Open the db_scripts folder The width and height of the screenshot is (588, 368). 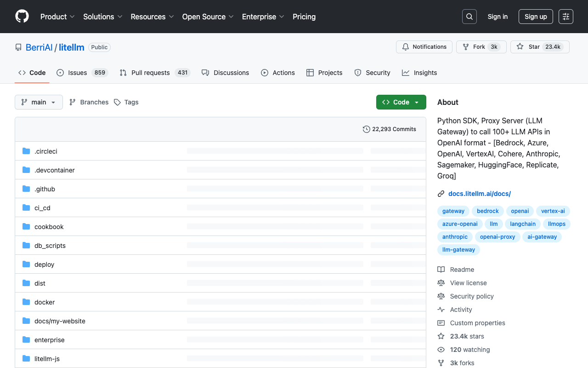coord(50,246)
